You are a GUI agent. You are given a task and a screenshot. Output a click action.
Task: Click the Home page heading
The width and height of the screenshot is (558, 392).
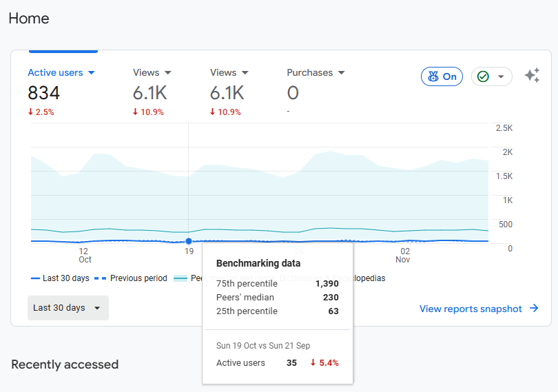coord(29,19)
